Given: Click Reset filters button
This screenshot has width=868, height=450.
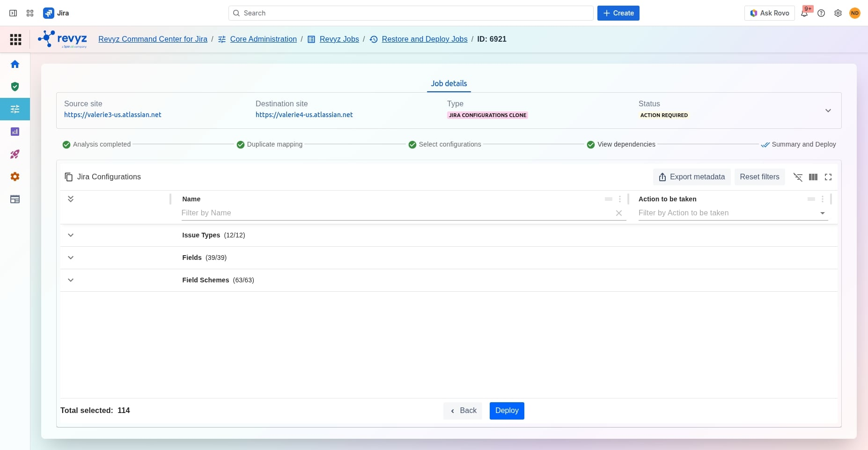Looking at the screenshot, I should [x=760, y=177].
